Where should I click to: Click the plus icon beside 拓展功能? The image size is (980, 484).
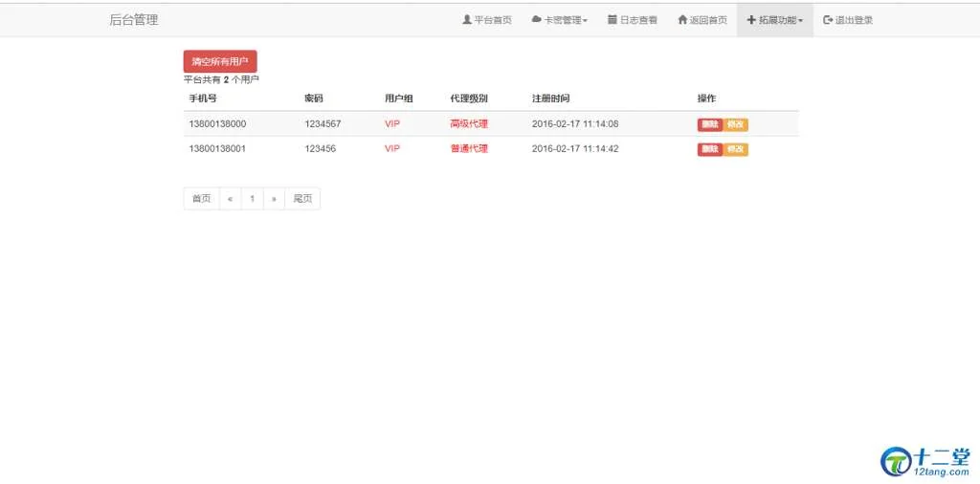(x=751, y=20)
